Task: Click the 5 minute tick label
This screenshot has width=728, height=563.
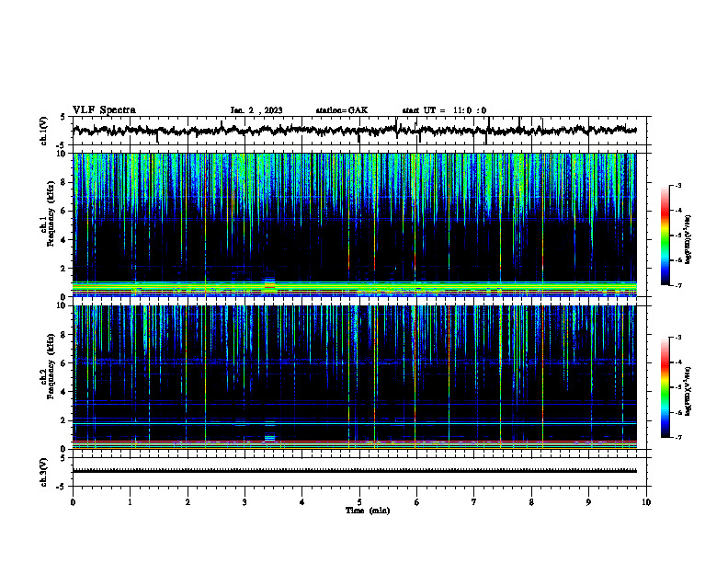Action: (x=359, y=502)
